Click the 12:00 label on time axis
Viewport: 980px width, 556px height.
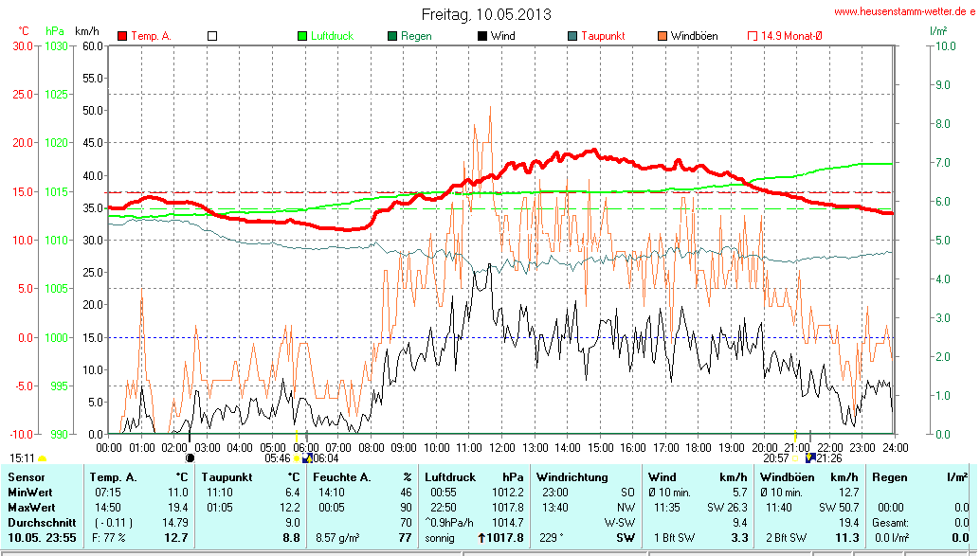(501, 447)
